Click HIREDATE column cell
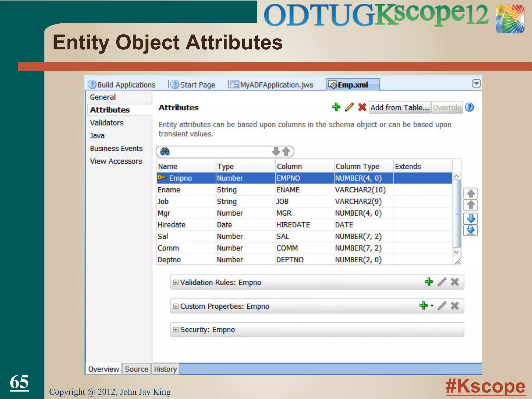 pos(304,225)
